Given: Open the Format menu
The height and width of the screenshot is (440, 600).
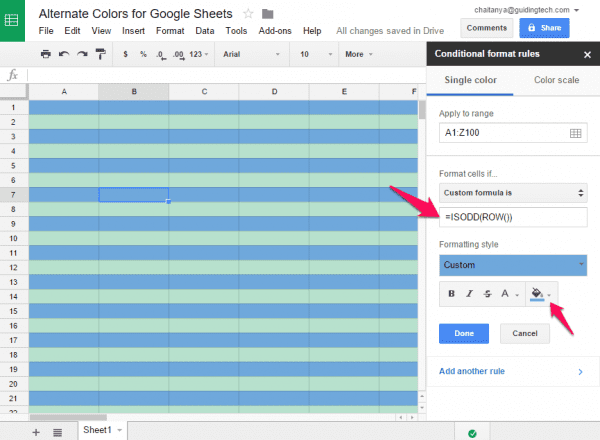Looking at the screenshot, I should point(170,31).
